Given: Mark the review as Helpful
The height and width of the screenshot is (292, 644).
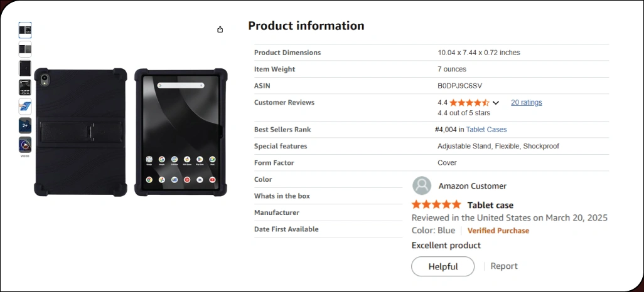Looking at the screenshot, I should 443,266.
